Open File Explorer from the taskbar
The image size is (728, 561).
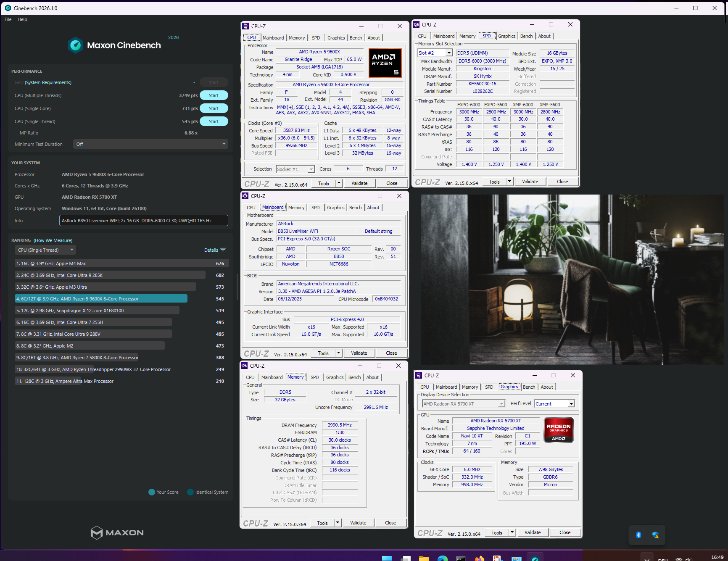click(424, 558)
